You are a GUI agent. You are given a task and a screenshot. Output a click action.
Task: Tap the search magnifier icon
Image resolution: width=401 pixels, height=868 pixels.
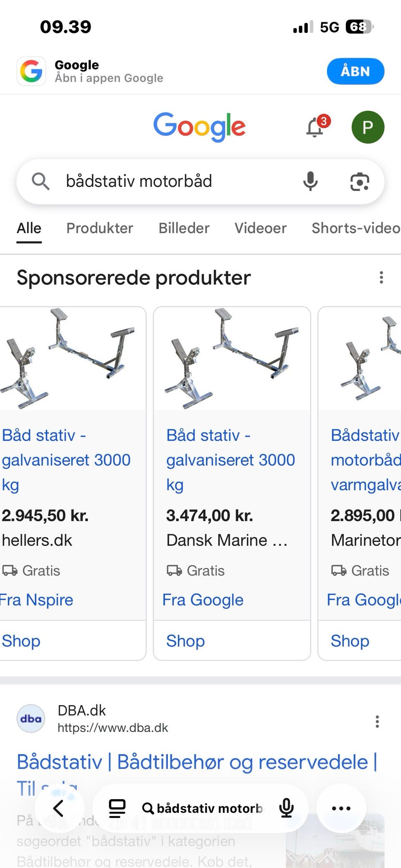pyautogui.click(x=41, y=181)
